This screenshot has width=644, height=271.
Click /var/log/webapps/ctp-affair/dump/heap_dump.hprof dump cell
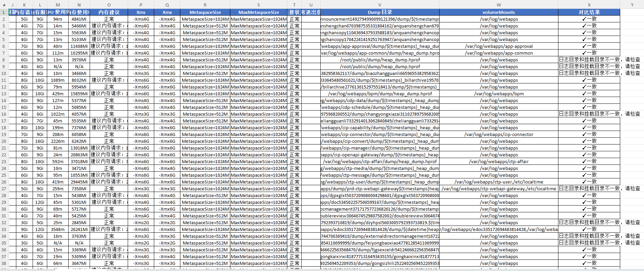(380, 161)
